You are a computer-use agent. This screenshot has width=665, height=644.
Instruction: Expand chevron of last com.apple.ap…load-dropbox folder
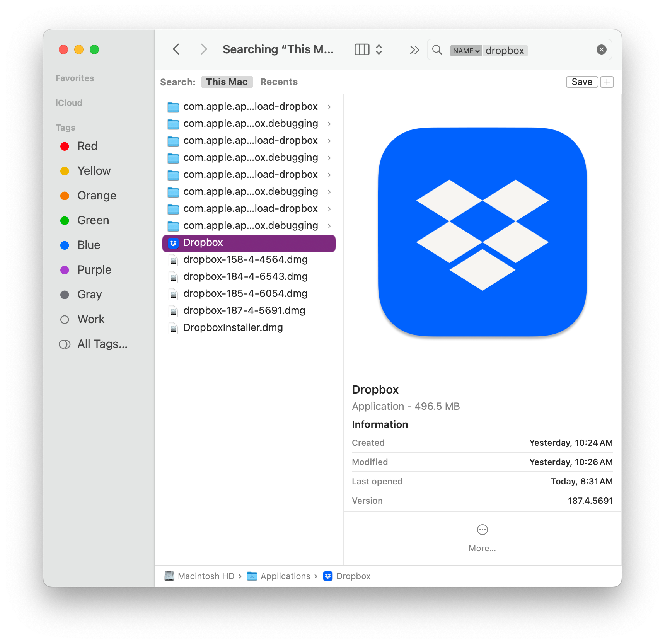pyautogui.click(x=329, y=209)
